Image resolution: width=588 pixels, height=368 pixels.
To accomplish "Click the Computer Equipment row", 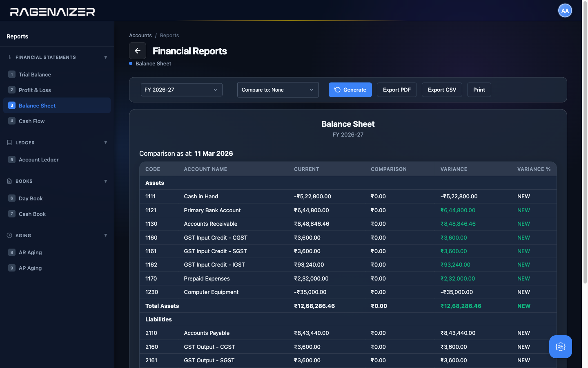I will click(x=348, y=292).
